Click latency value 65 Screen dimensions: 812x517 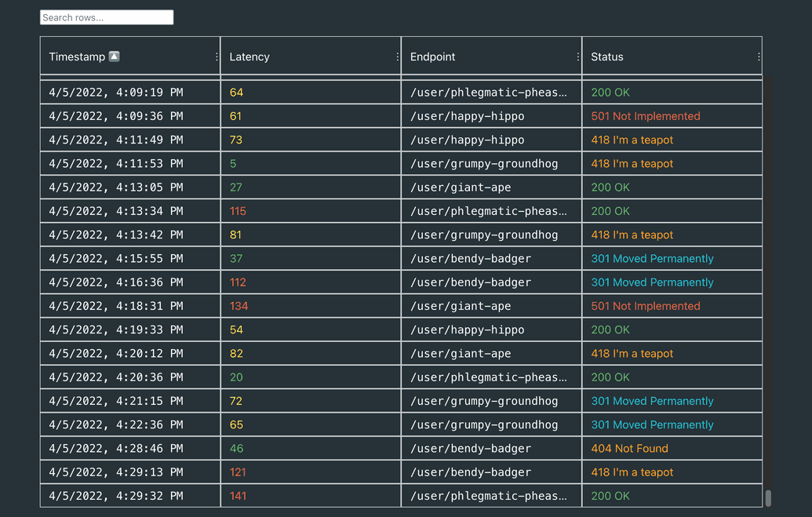click(236, 424)
